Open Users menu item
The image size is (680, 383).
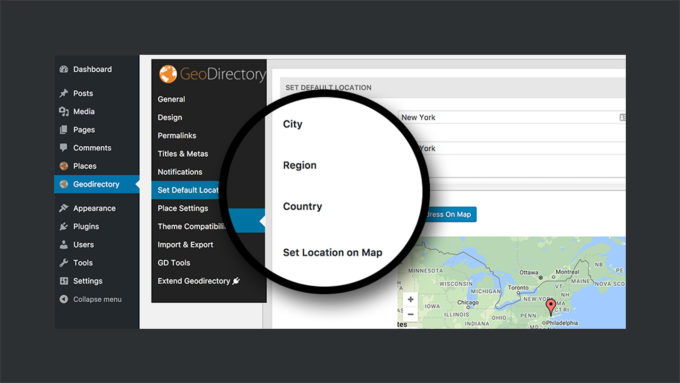point(83,245)
